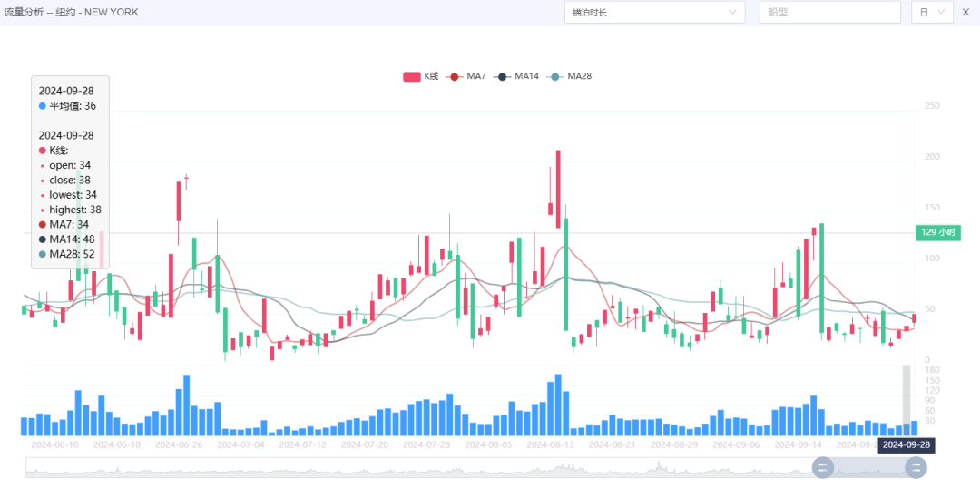The width and height of the screenshot is (980, 488).
Task: Click the 2024-07-28 axis label
Action: tap(426, 444)
